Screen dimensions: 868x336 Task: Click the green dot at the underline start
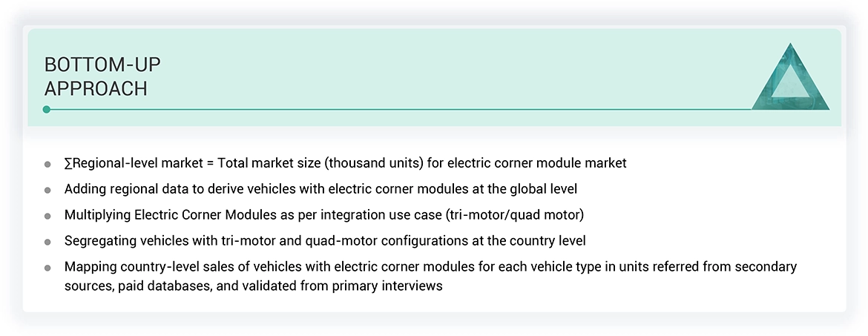[x=47, y=109]
